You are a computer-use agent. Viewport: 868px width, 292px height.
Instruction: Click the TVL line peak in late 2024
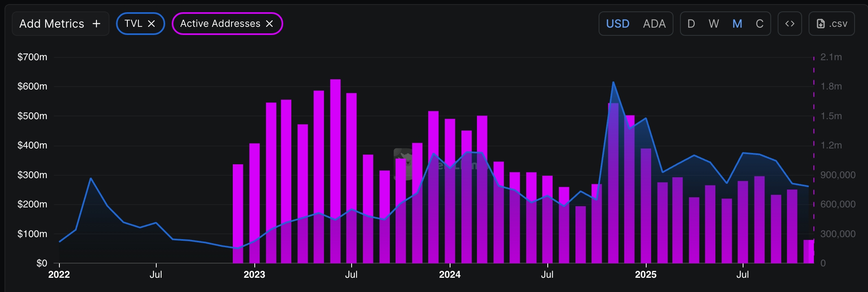(x=613, y=83)
